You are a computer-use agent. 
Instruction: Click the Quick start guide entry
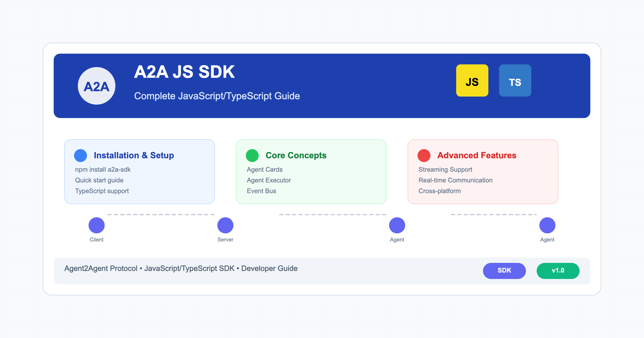[x=99, y=180]
